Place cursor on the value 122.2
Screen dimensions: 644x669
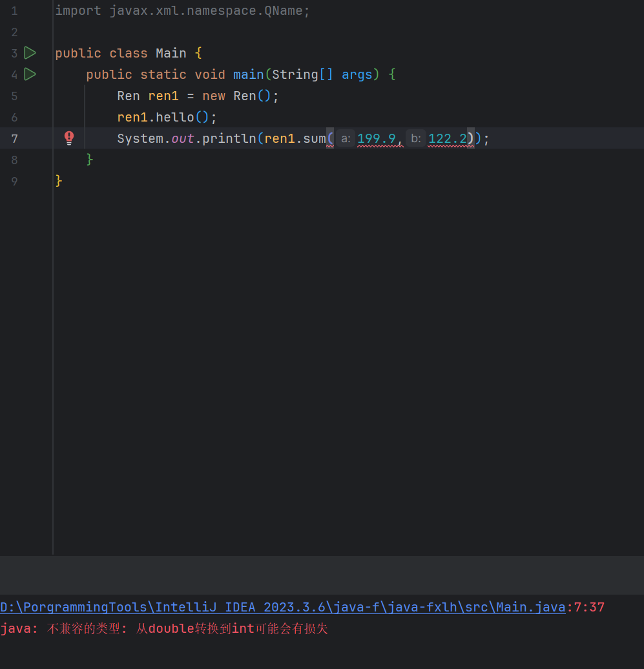pyautogui.click(x=447, y=138)
